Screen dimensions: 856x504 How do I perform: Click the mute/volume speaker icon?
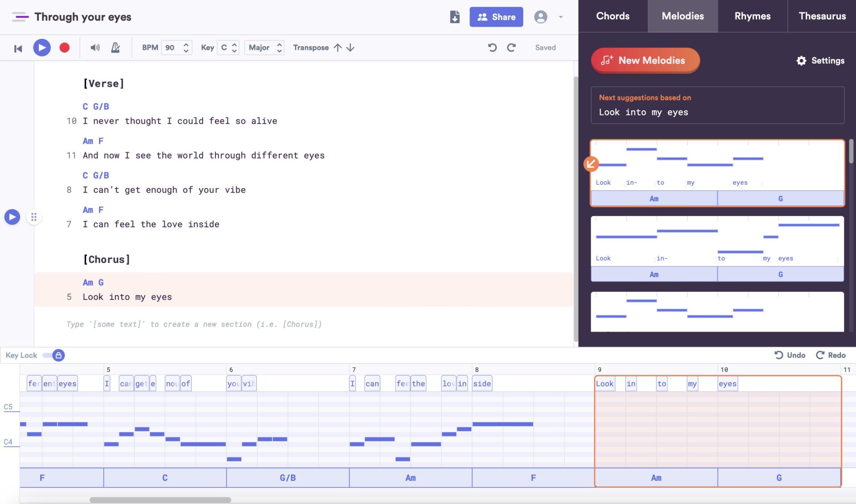tap(95, 47)
